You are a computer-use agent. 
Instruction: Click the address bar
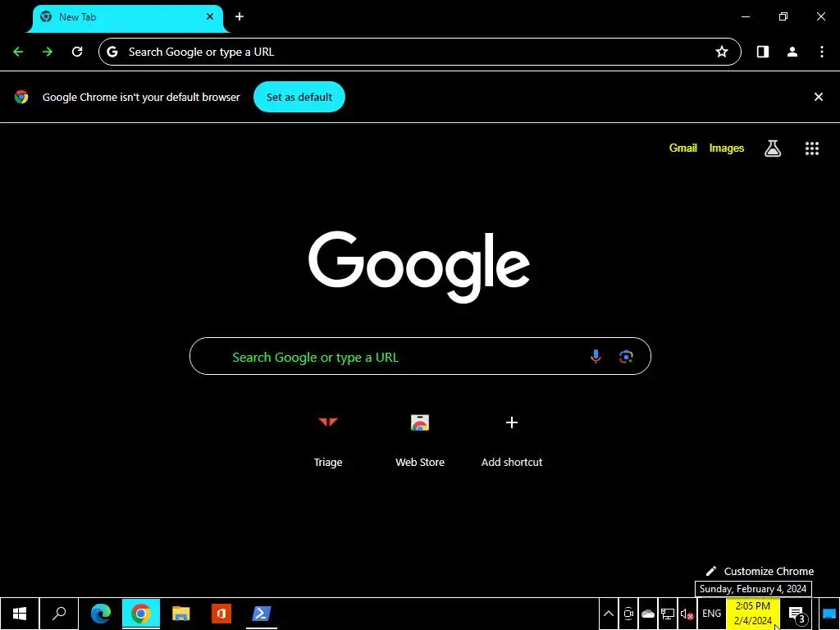(x=419, y=52)
